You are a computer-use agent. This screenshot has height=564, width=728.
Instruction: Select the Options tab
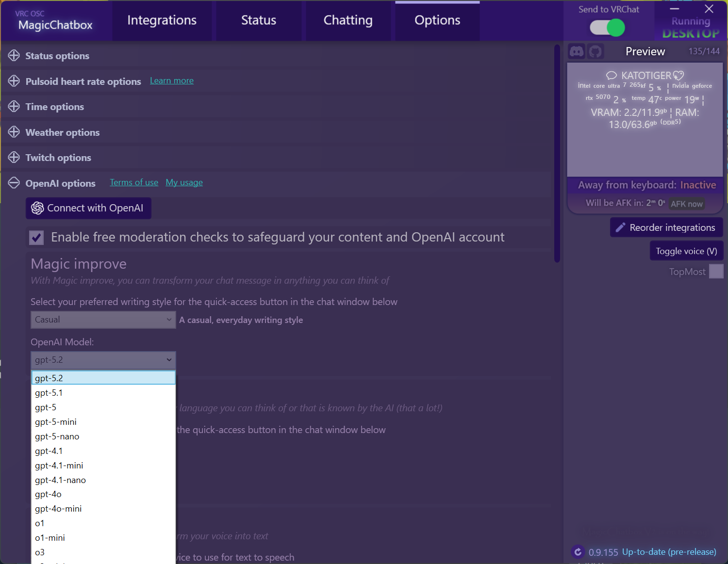pyautogui.click(x=437, y=20)
